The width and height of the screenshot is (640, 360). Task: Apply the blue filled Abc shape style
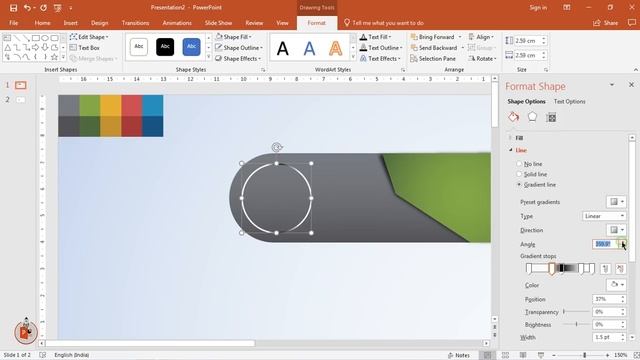click(191, 47)
